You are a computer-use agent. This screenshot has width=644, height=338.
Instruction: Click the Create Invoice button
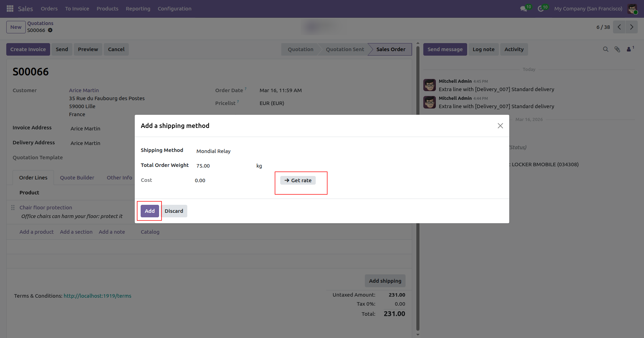[x=28, y=49]
